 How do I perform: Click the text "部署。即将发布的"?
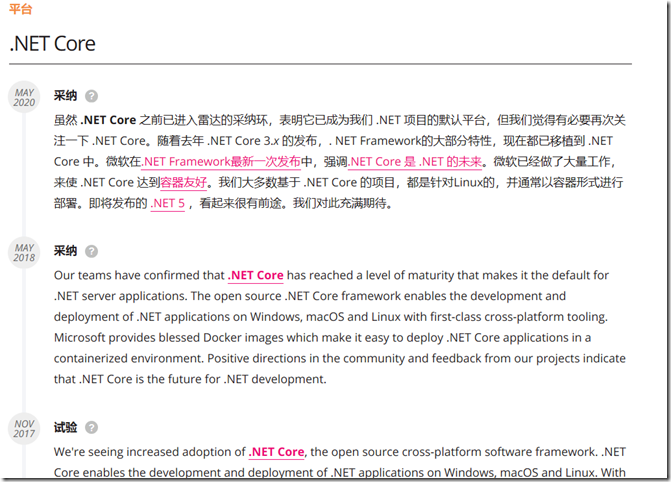coord(101,203)
